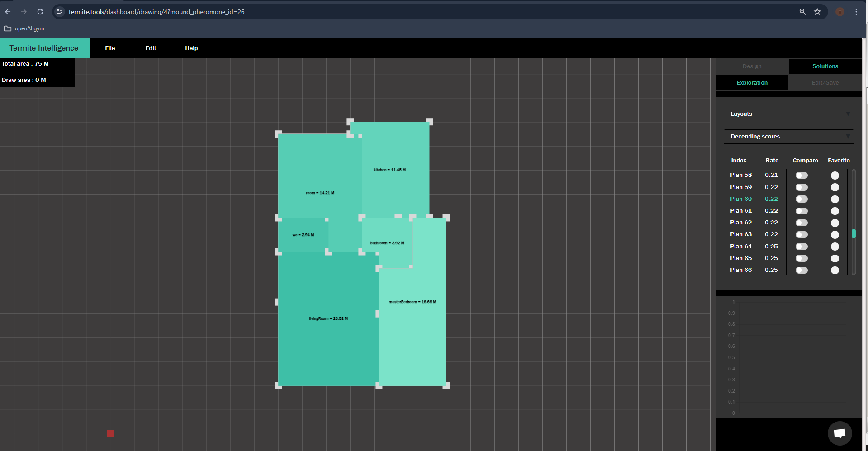Open the Chrome profile avatar
This screenshot has height=451, width=868.
840,12
